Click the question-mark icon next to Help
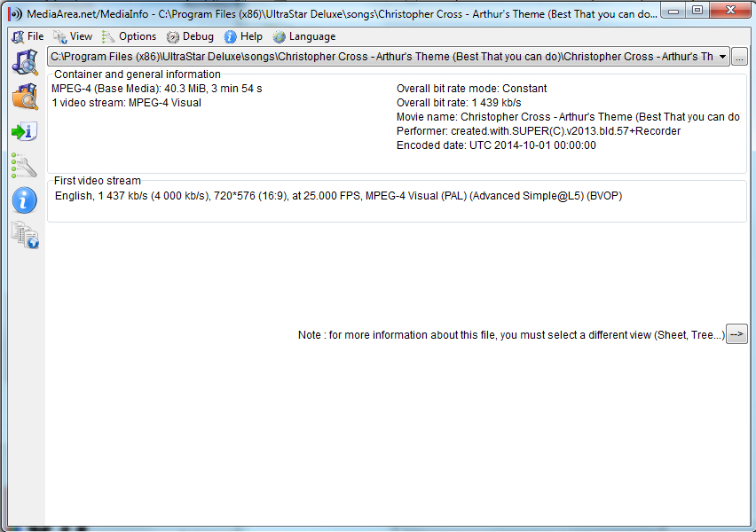Screen dimensions: 756x532 click(x=230, y=36)
